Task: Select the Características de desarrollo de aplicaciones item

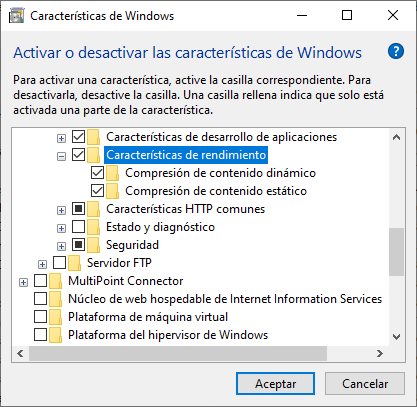Action: 221,137
